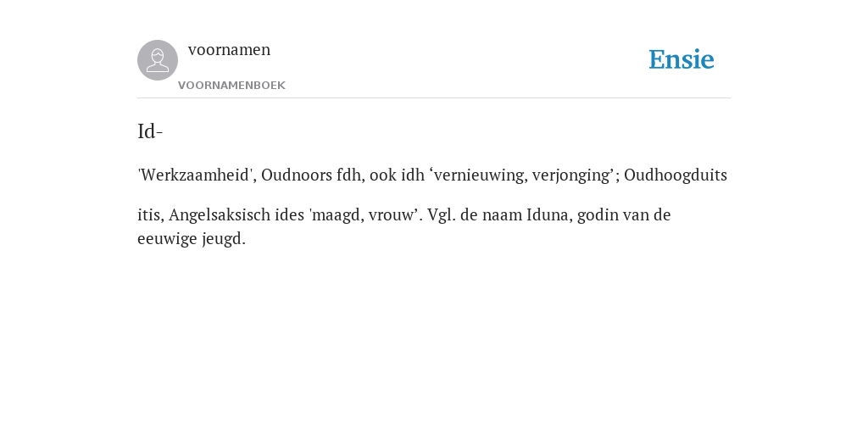Viewport: 868px width, 434px height.
Task: Select the author name voornamen
Action: 229,50
